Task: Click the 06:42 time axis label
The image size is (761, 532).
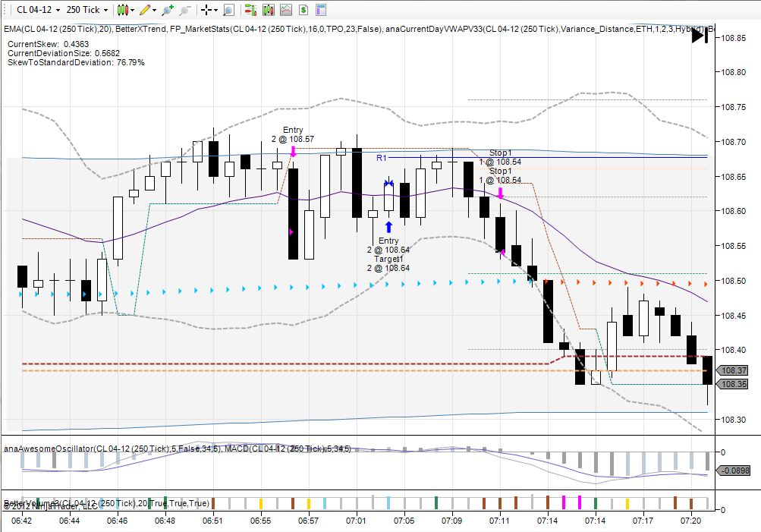Action: [21, 521]
